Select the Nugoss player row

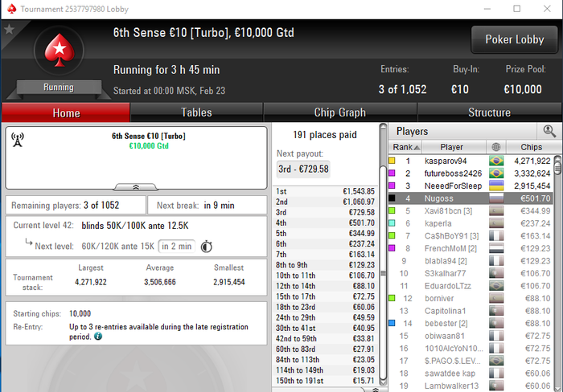pos(471,198)
